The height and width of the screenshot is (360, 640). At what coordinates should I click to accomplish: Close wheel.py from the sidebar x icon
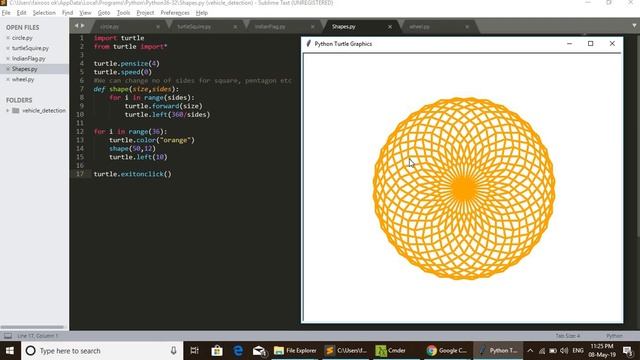click(x=8, y=79)
